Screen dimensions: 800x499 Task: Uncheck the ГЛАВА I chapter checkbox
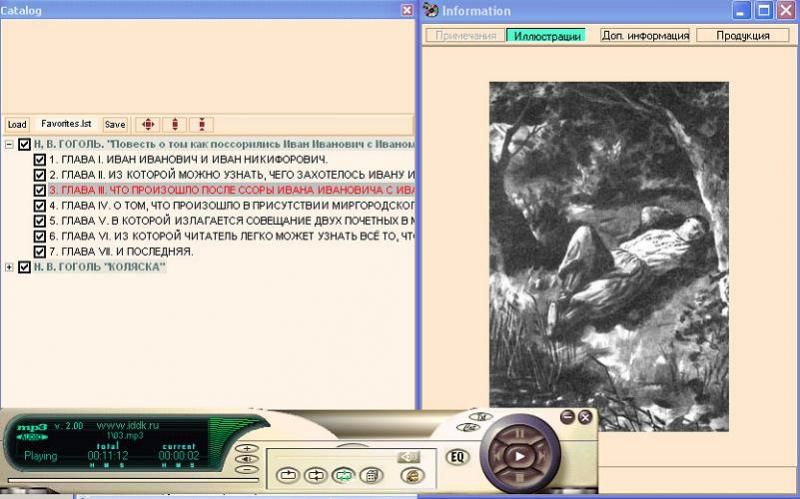[x=40, y=159]
